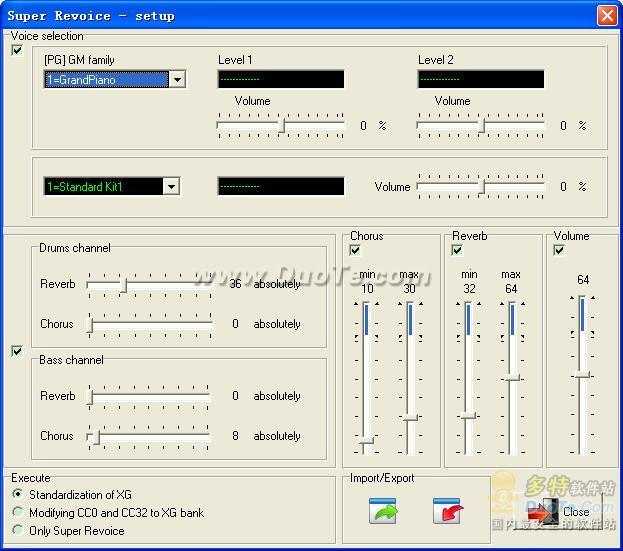Screen dimensions: 623x551
Task: Uncheck the Reverb panel checkbox
Action: pyautogui.click(x=457, y=250)
